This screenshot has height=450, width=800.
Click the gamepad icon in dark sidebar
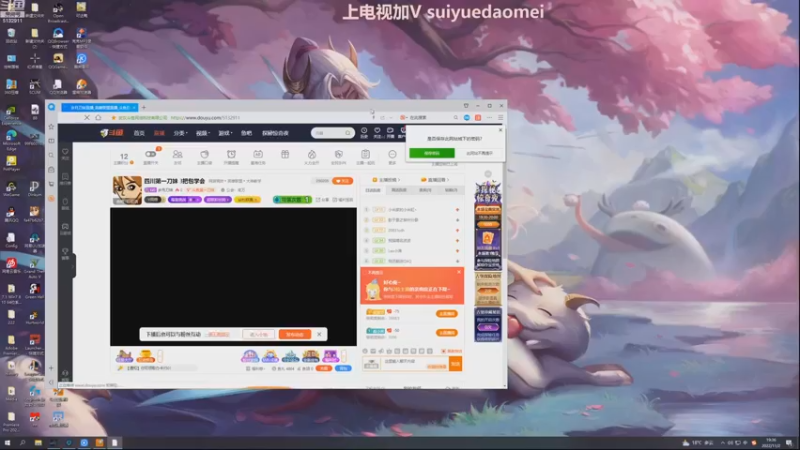(65, 229)
